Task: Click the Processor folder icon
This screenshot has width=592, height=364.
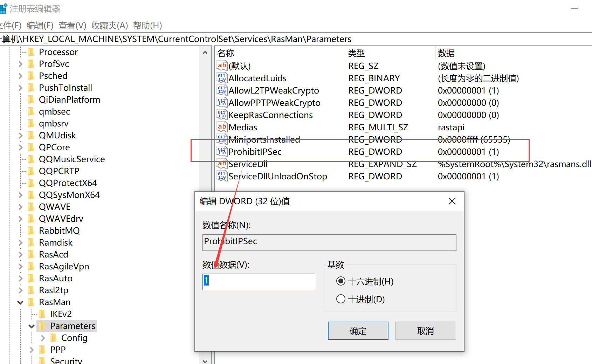Action: tap(31, 52)
